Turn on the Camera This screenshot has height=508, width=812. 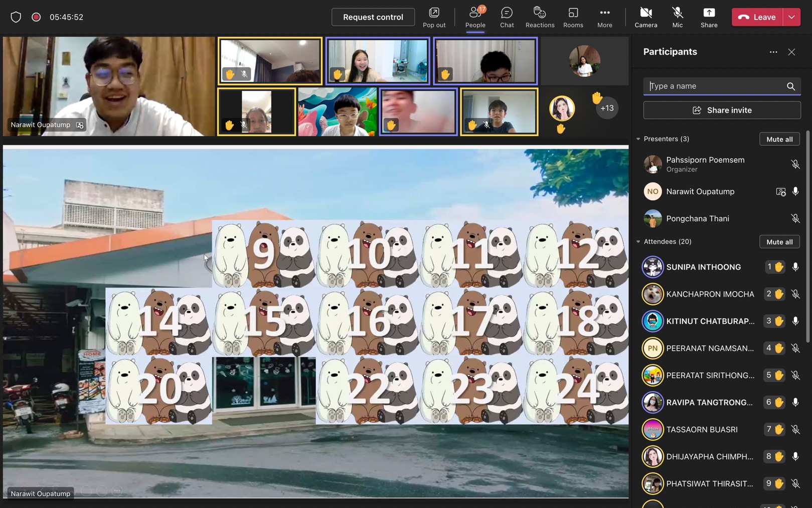(x=645, y=17)
